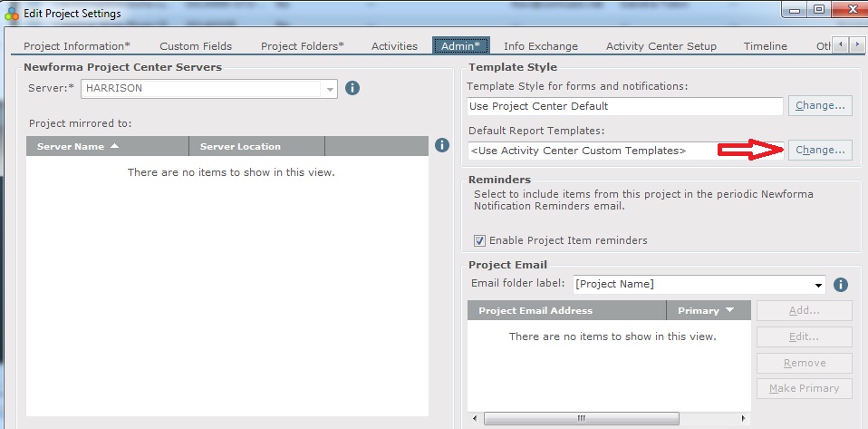Maximize the Edit Project Settings window
The height and width of the screenshot is (429, 868).
coord(819,10)
